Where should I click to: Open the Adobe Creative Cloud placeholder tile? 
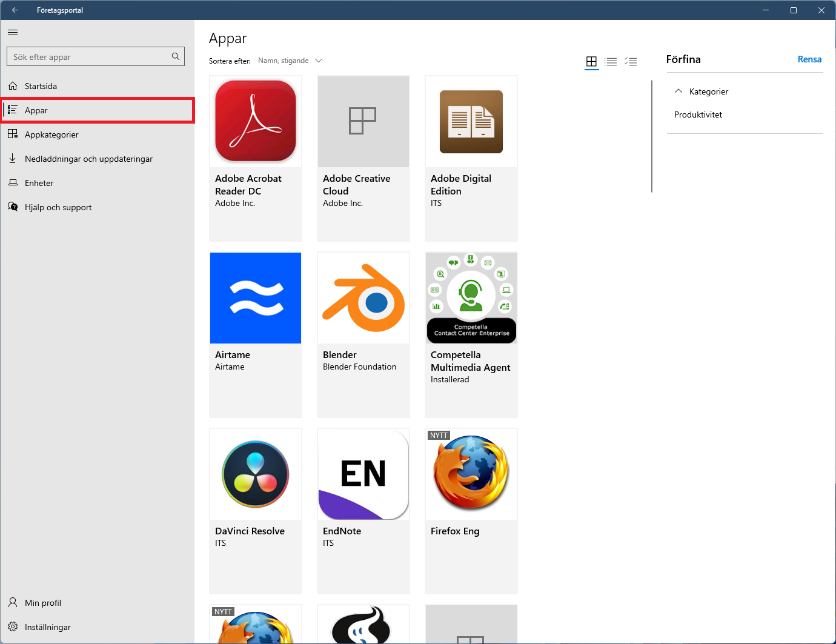[363, 121]
